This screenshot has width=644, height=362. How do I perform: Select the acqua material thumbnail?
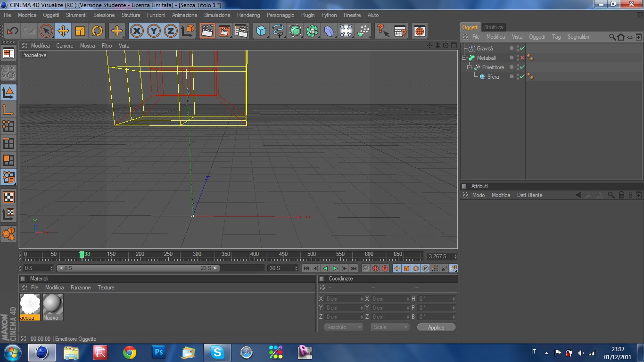click(x=30, y=304)
